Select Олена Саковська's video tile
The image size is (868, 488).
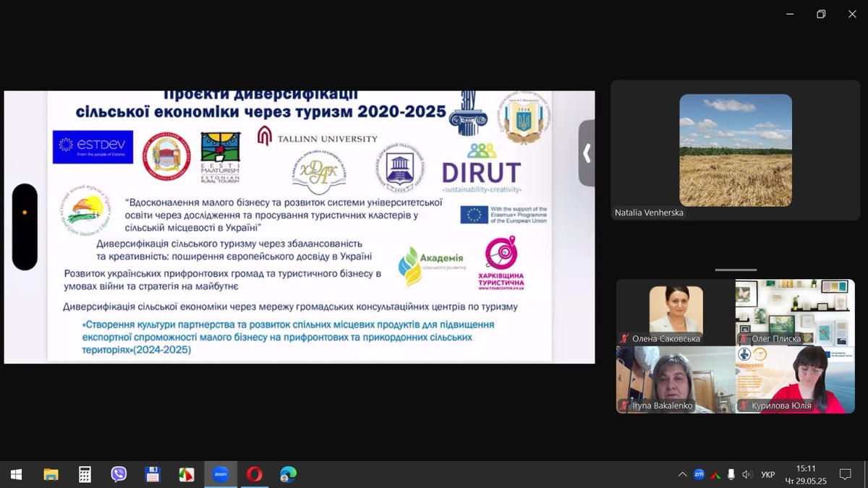676,312
